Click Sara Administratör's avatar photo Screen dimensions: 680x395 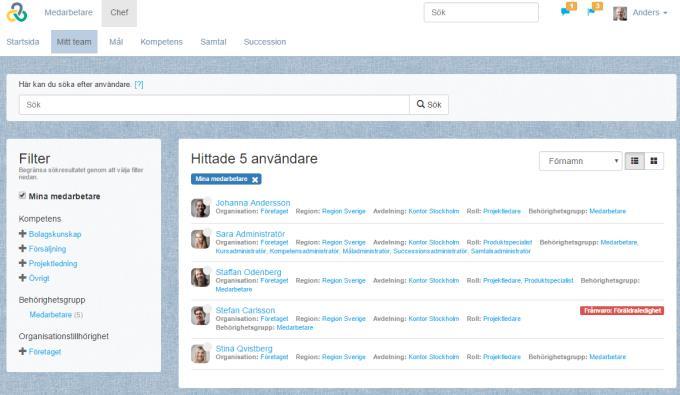tap(200, 239)
